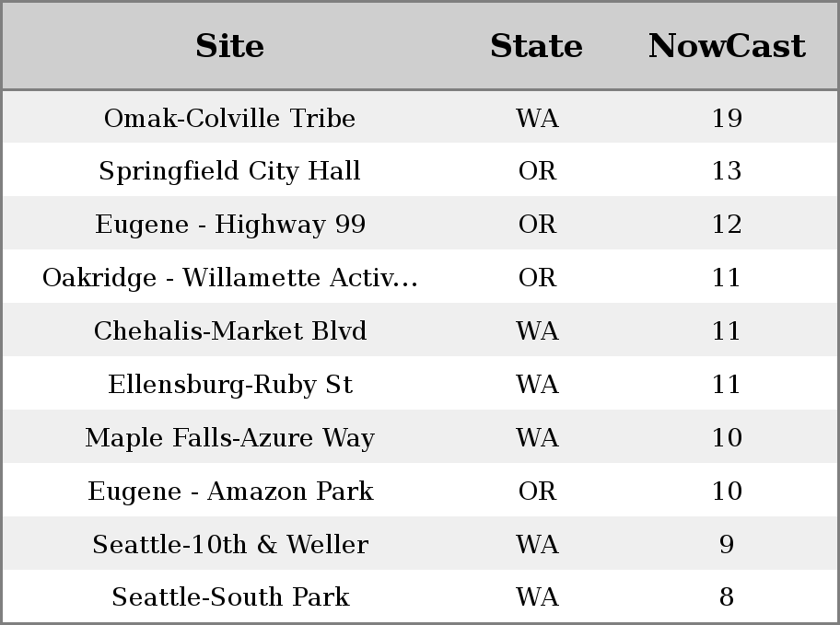Select NowCast value 9 for Seattle-10th & Weller
The image size is (840, 625).
726,545
